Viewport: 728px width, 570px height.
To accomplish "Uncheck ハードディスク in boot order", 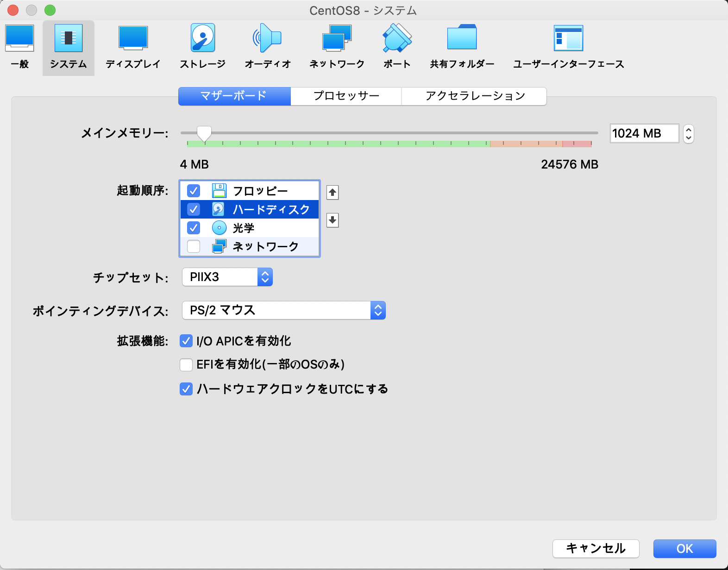I will point(194,209).
